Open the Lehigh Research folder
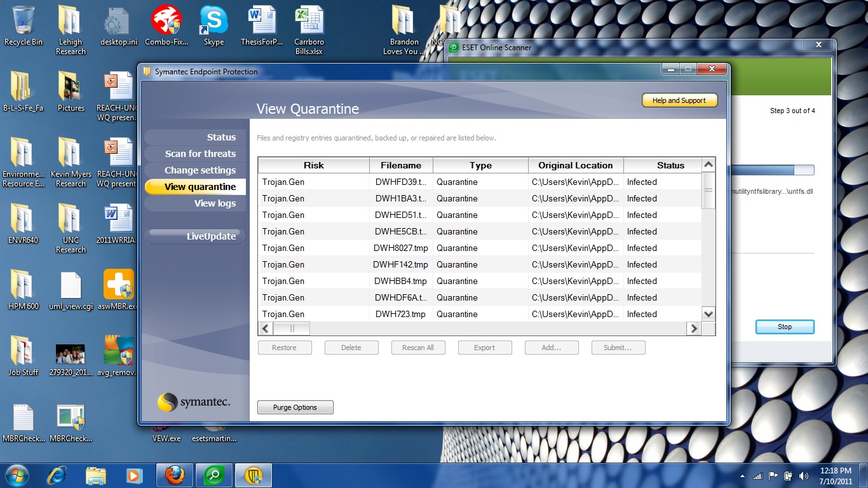 tap(71, 29)
